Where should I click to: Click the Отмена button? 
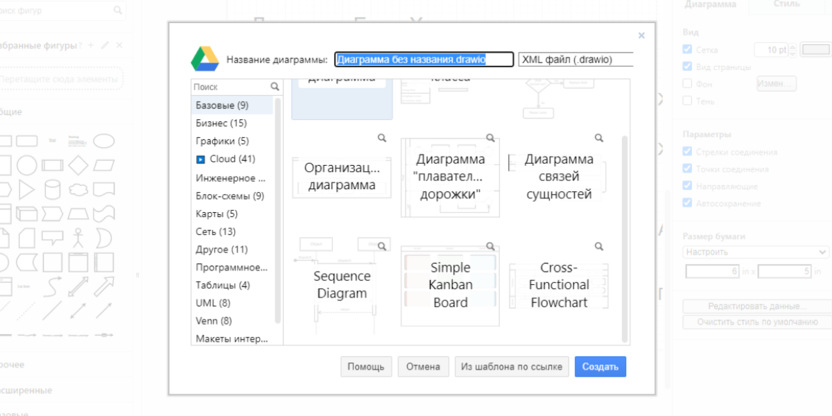423,367
